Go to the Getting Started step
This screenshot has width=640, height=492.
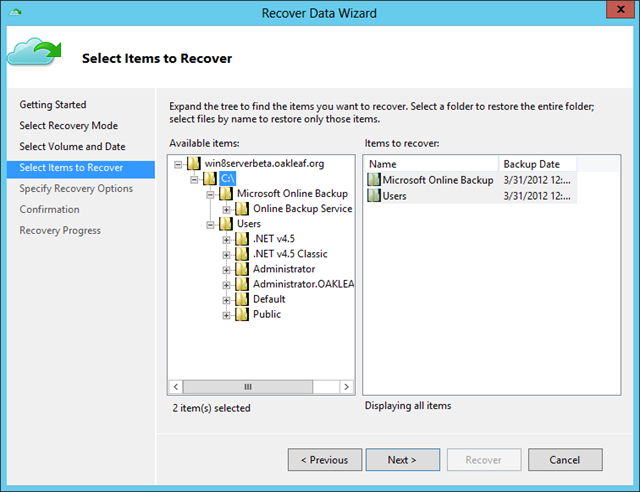(x=53, y=105)
